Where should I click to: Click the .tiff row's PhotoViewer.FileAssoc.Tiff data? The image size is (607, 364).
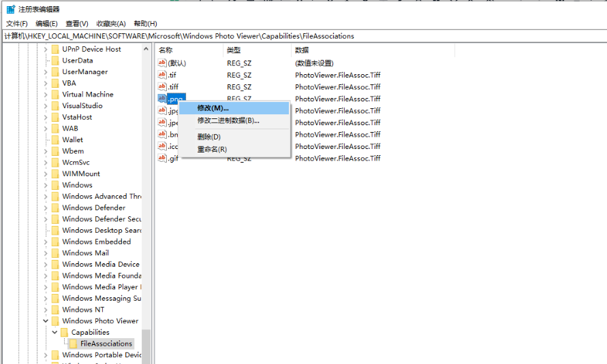pyautogui.click(x=338, y=87)
